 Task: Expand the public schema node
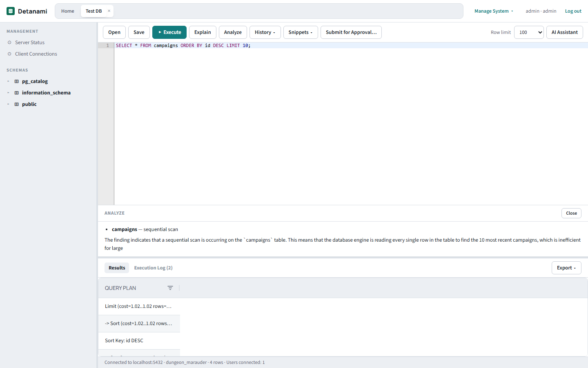click(x=8, y=104)
